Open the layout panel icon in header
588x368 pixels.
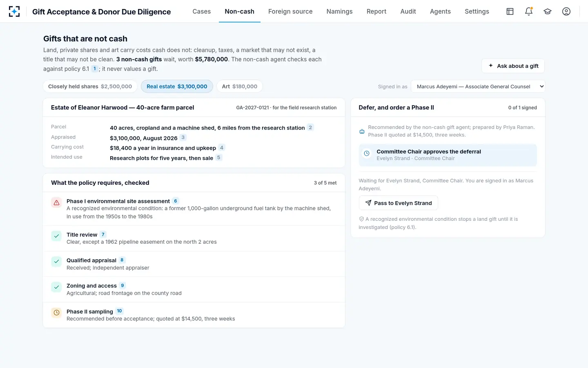(510, 11)
